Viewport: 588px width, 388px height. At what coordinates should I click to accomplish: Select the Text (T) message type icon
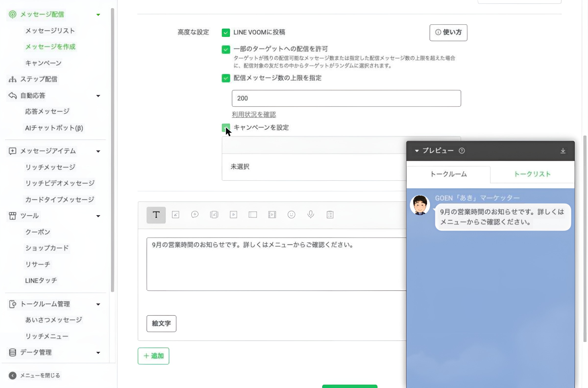point(156,215)
